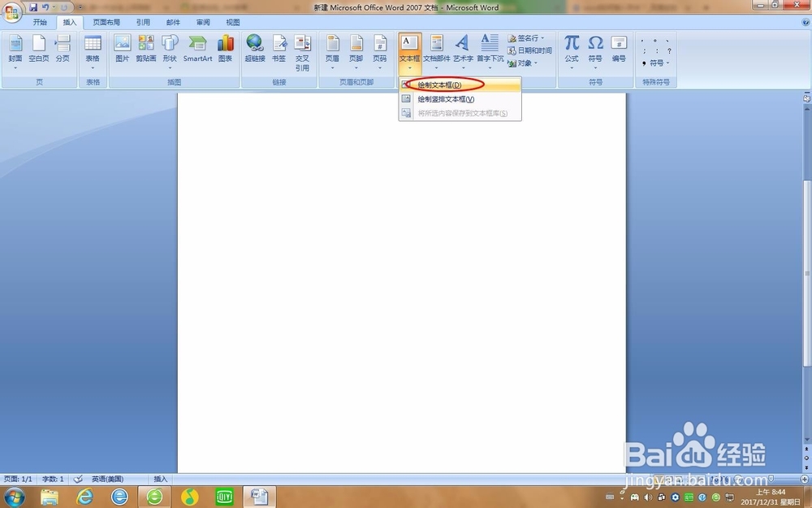Insert date and time (日期和时间)
812x508 pixels.
[529, 50]
